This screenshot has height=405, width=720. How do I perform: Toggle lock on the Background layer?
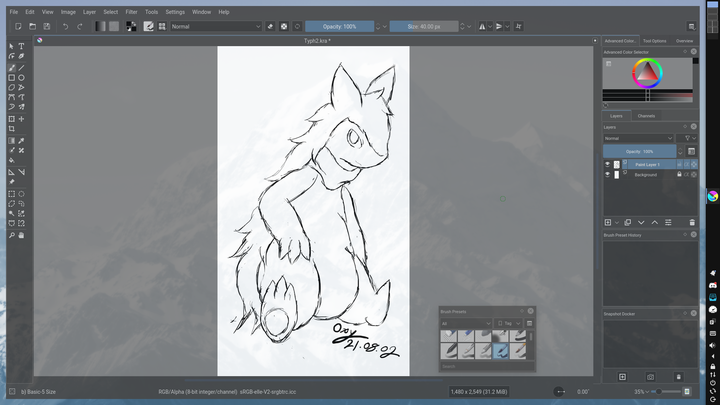point(679,174)
